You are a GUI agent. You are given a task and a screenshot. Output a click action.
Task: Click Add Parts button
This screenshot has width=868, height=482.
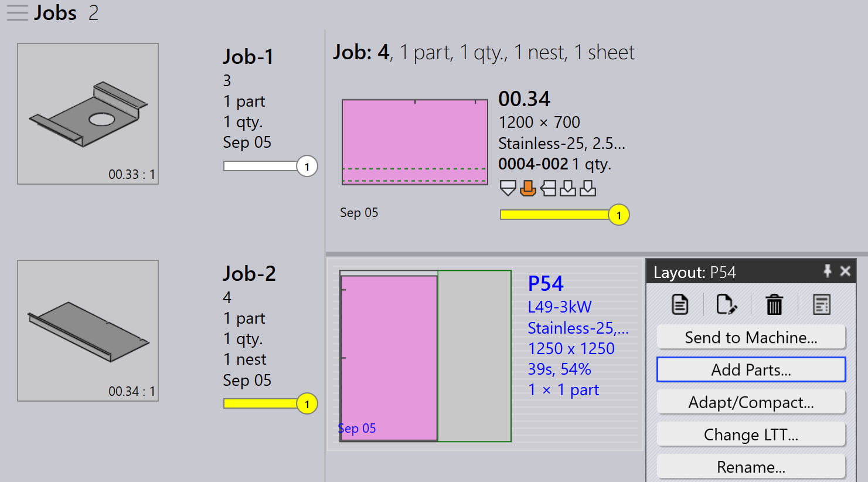(x=751, y=369)
